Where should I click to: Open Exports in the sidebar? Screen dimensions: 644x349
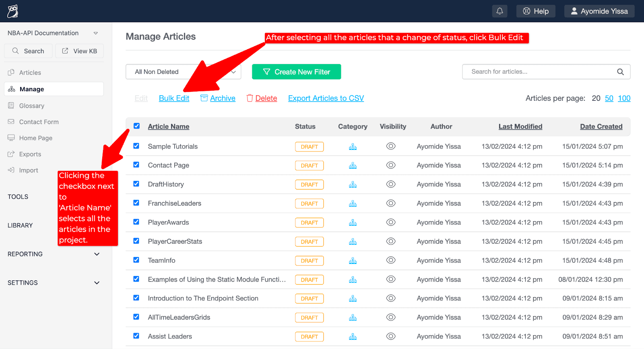pyautogui.click(x=30, y=154)
